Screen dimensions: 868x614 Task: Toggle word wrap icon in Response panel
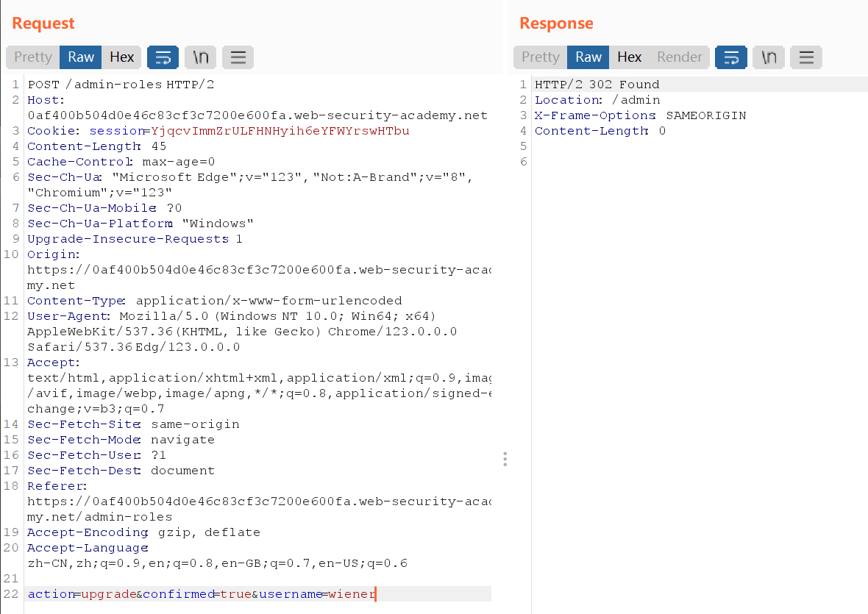731,57
